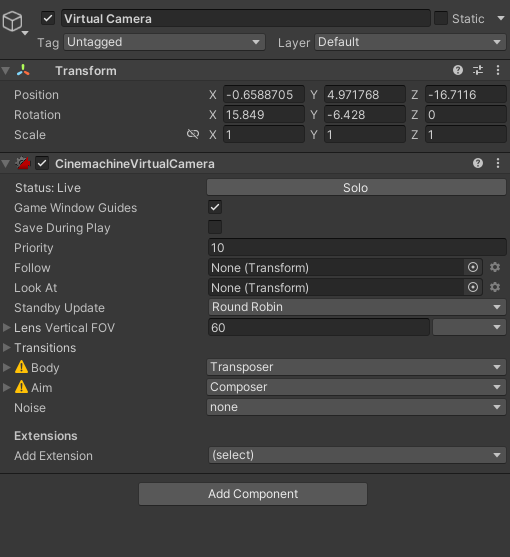
Task: Open the Layer dropdown showing Default
Action: 410,42
